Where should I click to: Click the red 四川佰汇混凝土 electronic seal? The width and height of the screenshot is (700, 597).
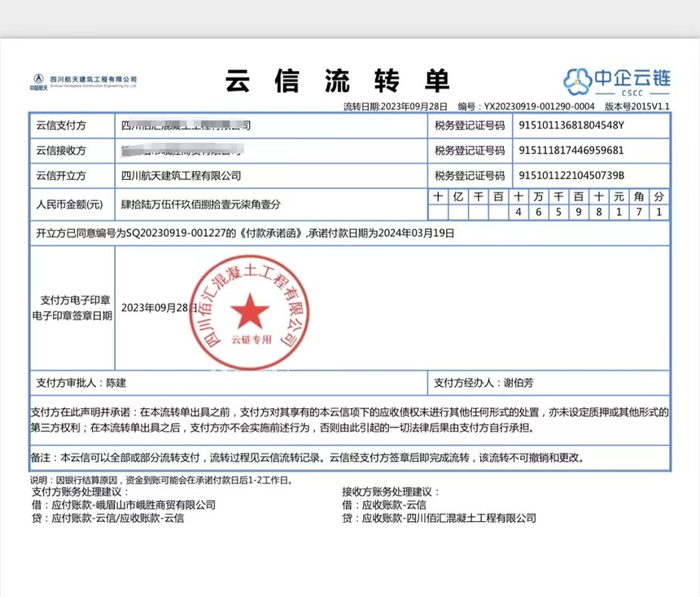(x=250, y=313)
